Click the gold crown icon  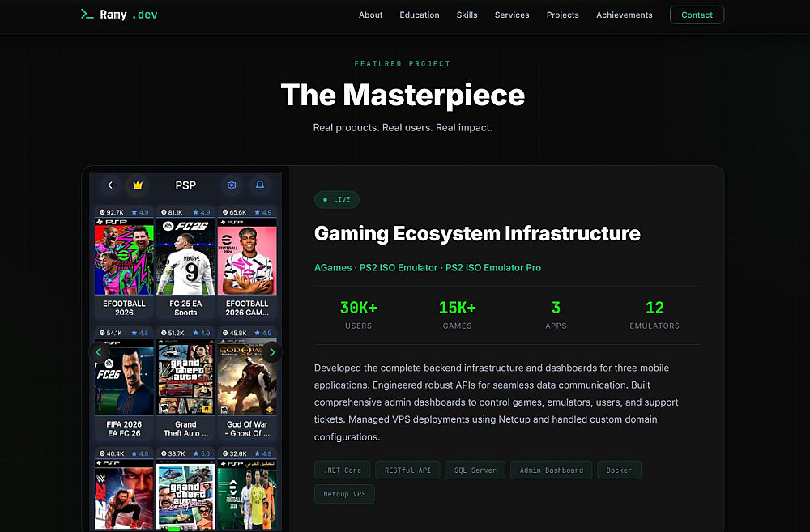pos(138,185)
